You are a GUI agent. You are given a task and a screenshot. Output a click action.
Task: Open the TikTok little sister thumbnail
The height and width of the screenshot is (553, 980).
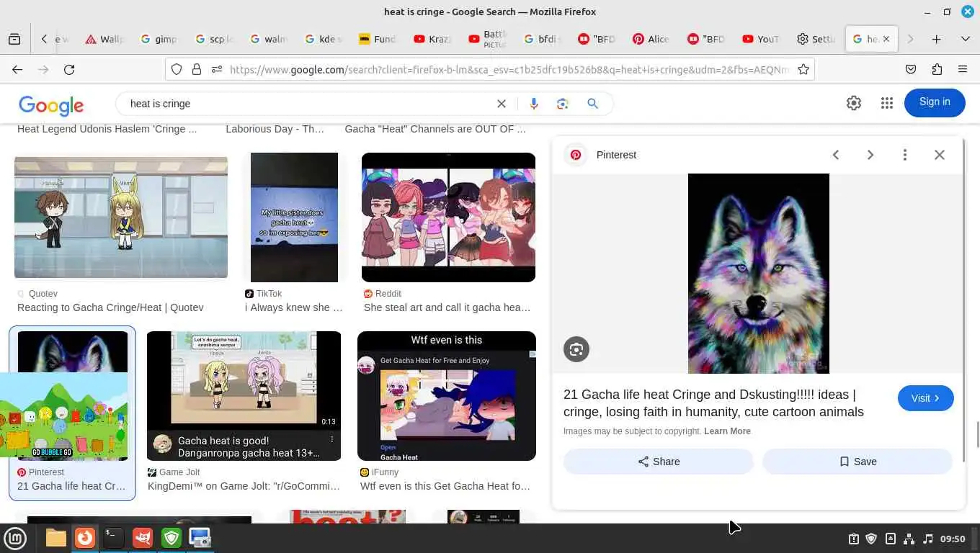coord(294,217)
